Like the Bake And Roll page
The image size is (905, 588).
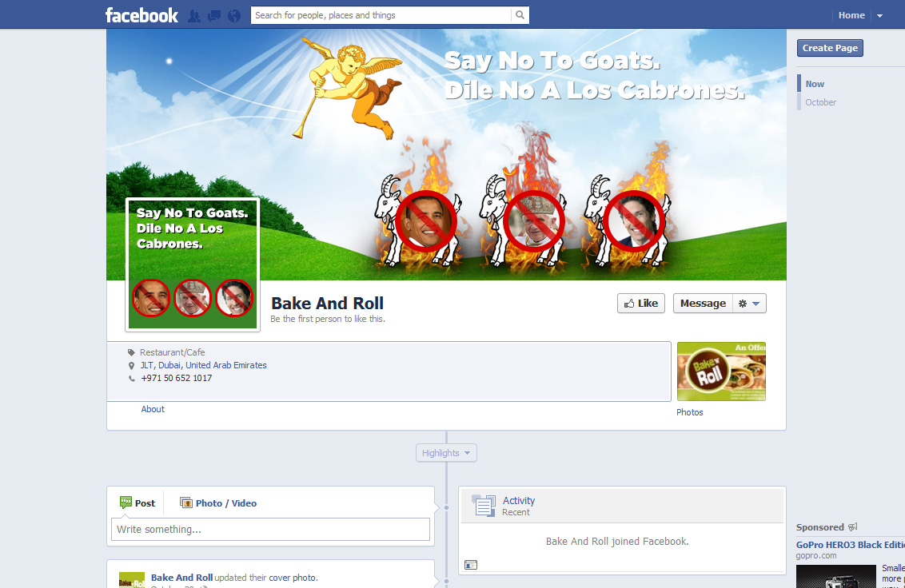(x=641, y=304)
